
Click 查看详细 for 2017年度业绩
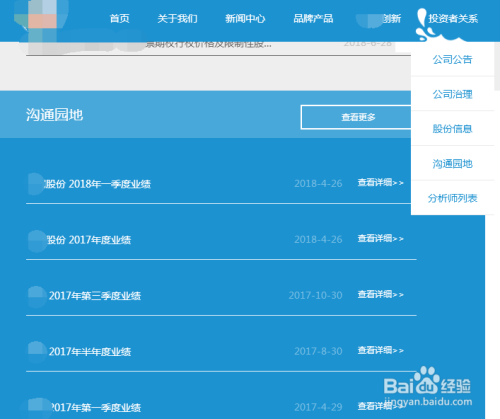[x=380, y=239]
